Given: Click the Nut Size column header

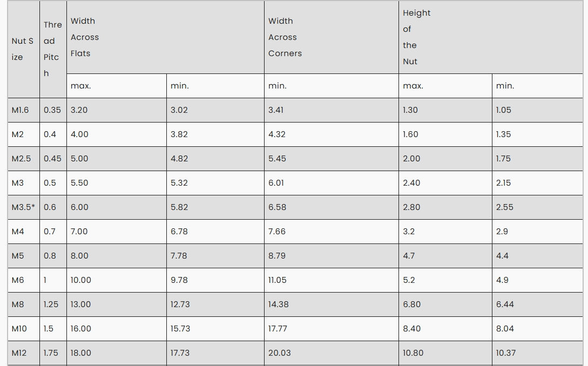Looking at the screenshot, I should 23,49.
